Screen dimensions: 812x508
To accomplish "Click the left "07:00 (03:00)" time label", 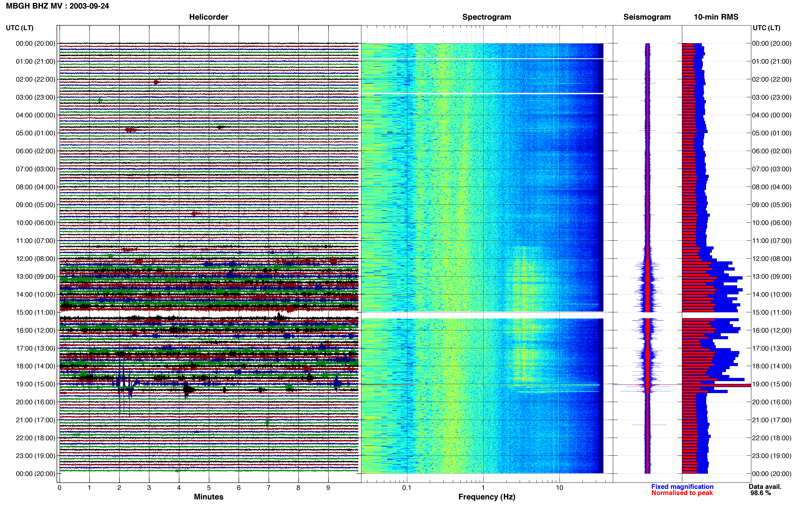I will click(x=36, y=169).
